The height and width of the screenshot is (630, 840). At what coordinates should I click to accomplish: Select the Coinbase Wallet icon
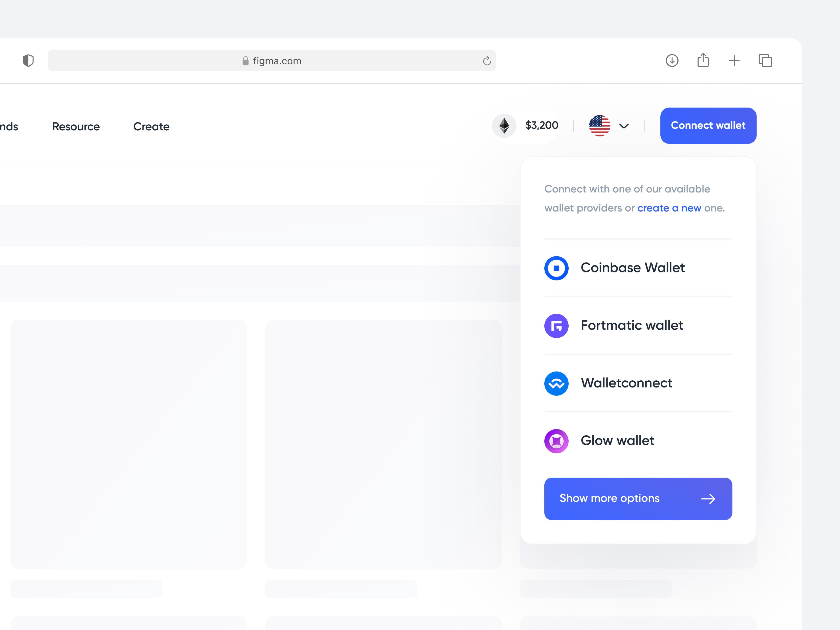click(x=556, y=268)
